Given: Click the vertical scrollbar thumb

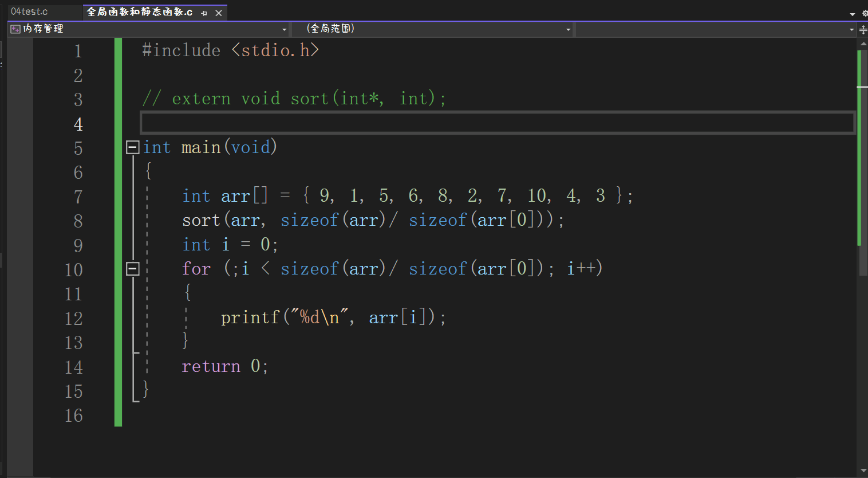Looking at the screenshot, I should click(863, 162).
